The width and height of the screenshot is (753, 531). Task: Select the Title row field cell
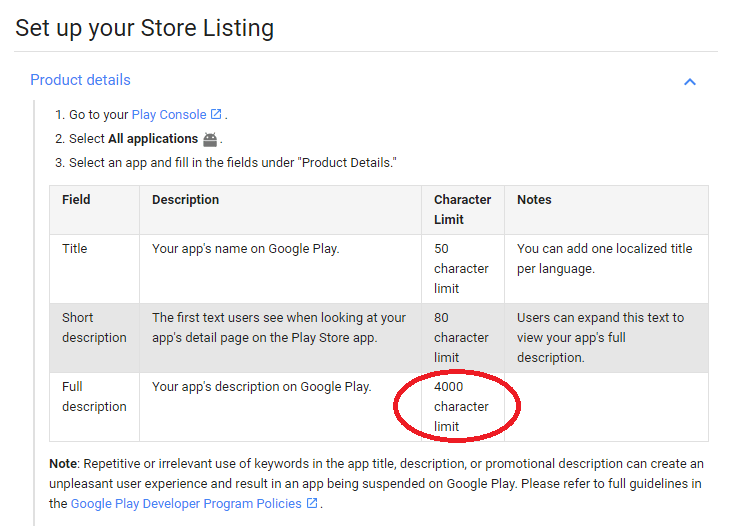click(75, 249)
